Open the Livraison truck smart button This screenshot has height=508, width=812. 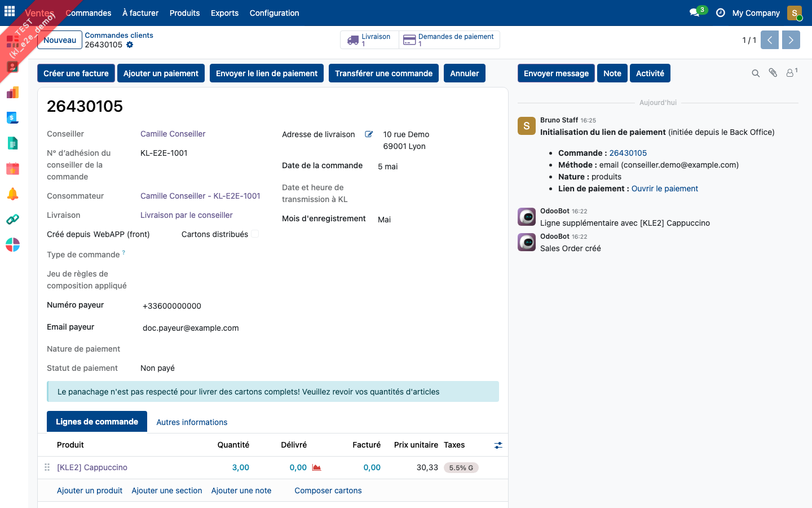369,40
